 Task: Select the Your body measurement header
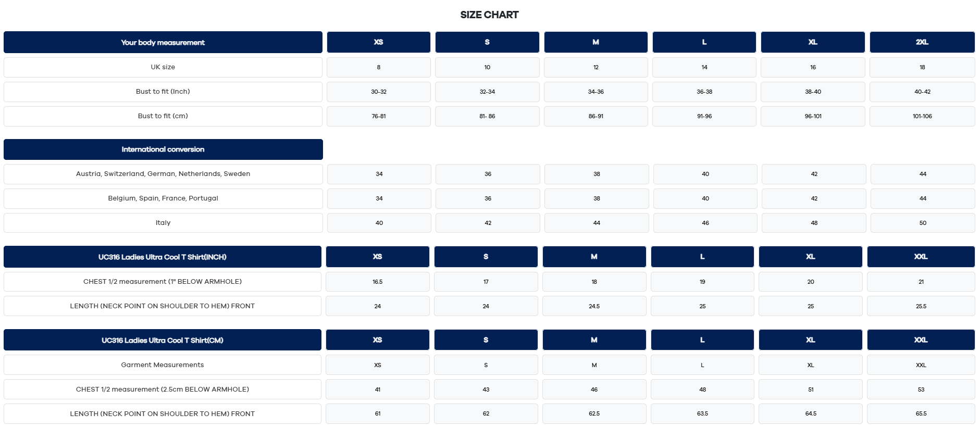[x=163, y=42]
